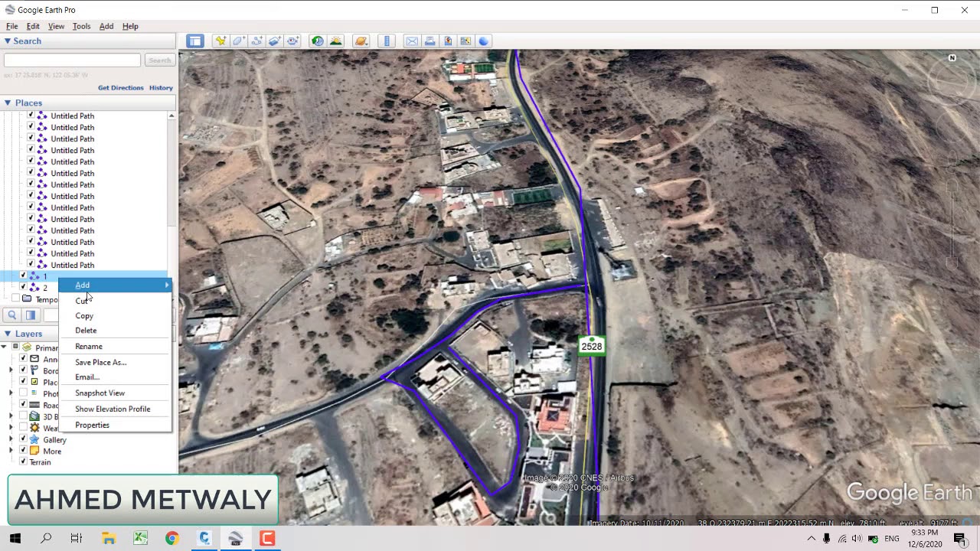The image size is (980, 551).
Task: Click the Email envelope toolbar icon
Action: pyautogui.click(x=412, y=41)
